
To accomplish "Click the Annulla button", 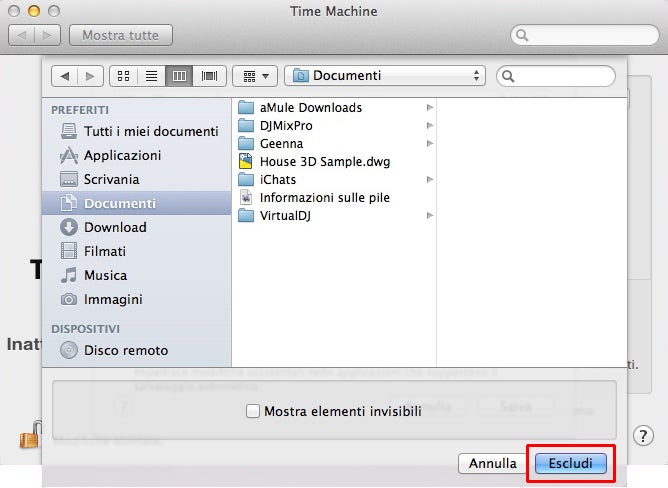I will click(493, 463).
